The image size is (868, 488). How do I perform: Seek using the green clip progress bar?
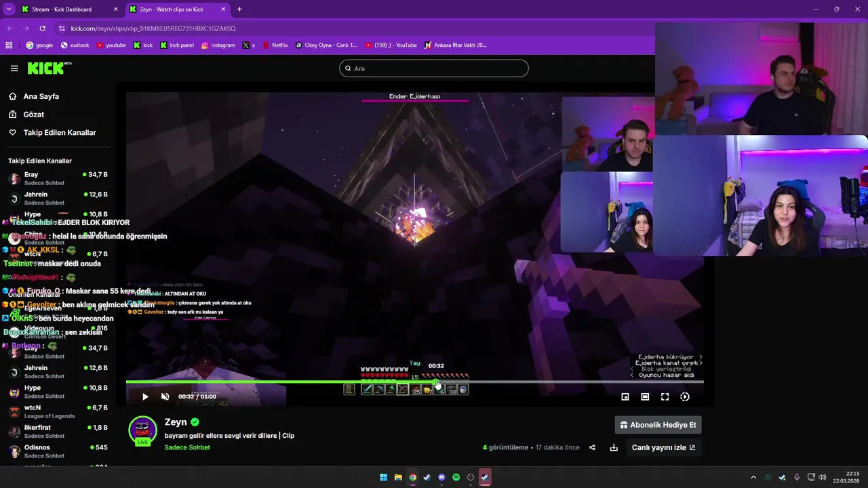[414, 383]
